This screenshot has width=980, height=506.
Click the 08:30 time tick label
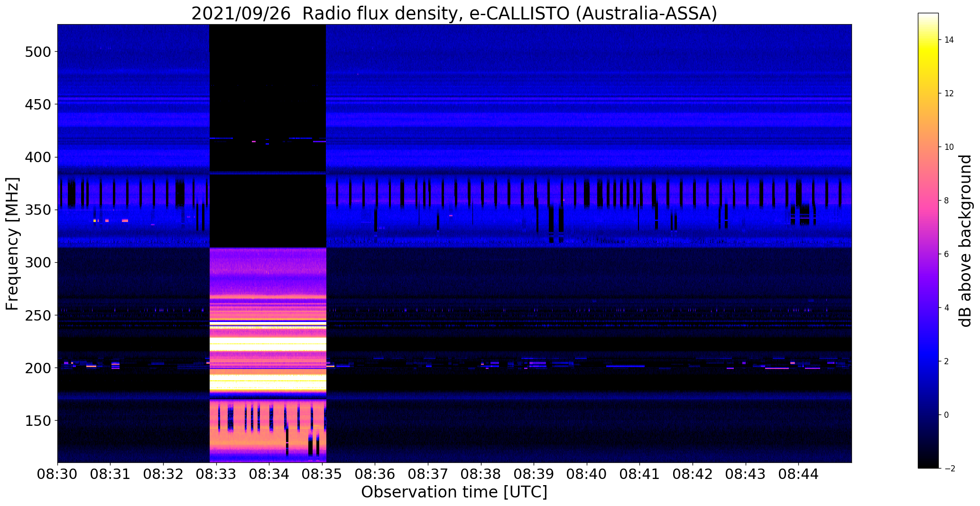(58, 474)
